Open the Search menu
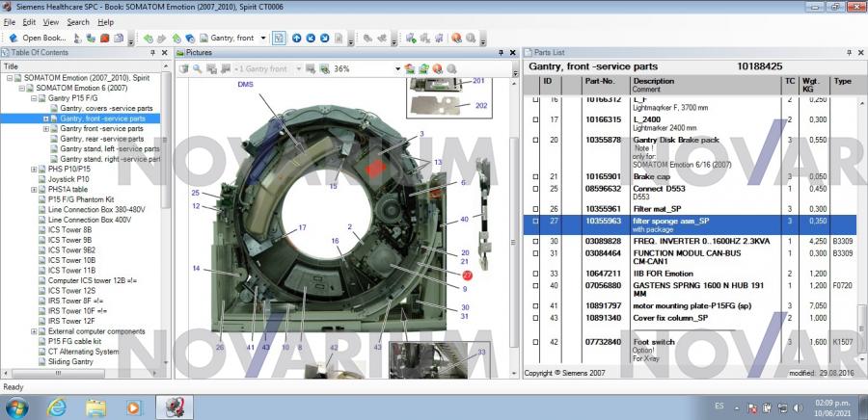868x420 pixels. click(x=78, y=21)
